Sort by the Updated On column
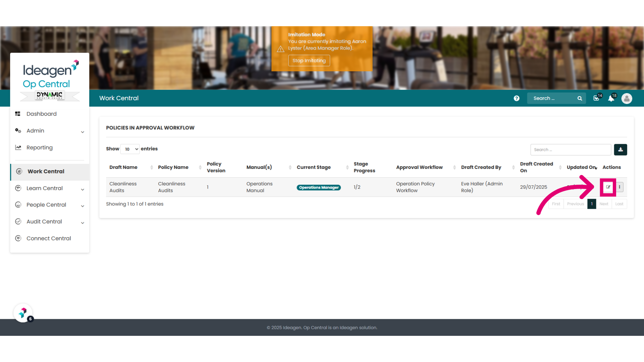 582,167
